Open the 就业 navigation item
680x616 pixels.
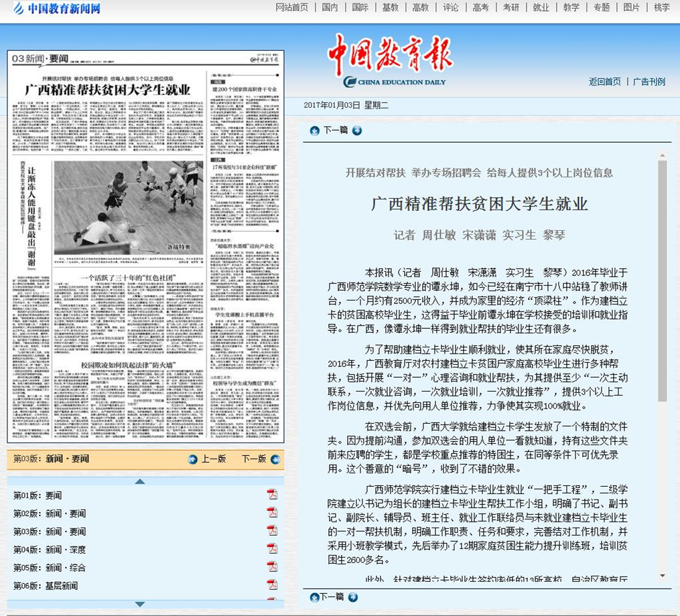[x=541, y=7]
